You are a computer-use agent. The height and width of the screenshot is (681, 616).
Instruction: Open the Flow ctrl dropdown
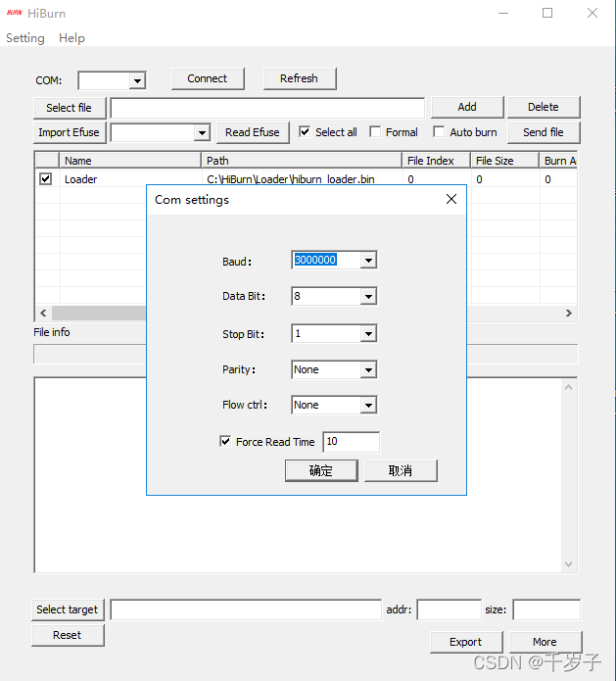368,406
